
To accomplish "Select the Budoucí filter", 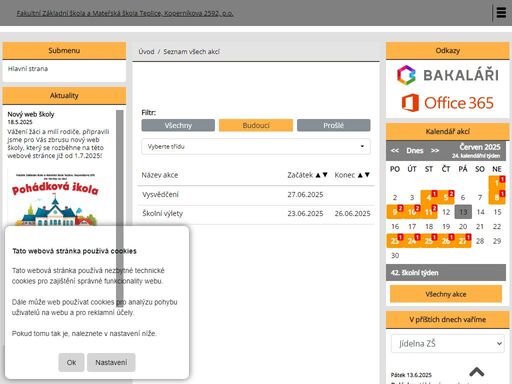I will (x=256, y=125).
